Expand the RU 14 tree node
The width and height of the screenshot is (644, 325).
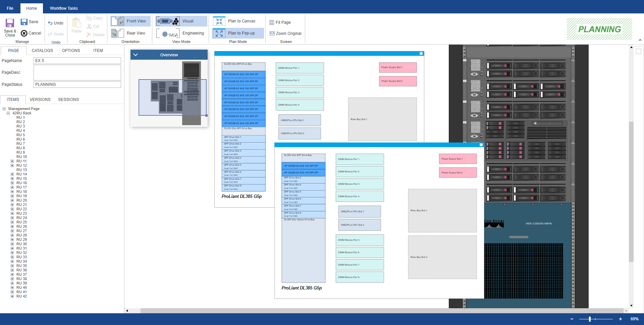12,174
